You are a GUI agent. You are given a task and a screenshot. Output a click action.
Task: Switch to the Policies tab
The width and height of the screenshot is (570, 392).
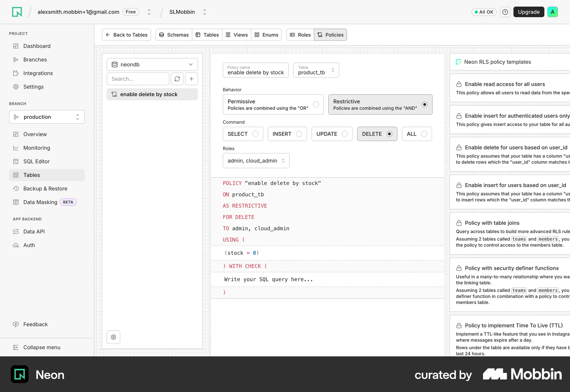pyautogui.click(x=330, y=35)
